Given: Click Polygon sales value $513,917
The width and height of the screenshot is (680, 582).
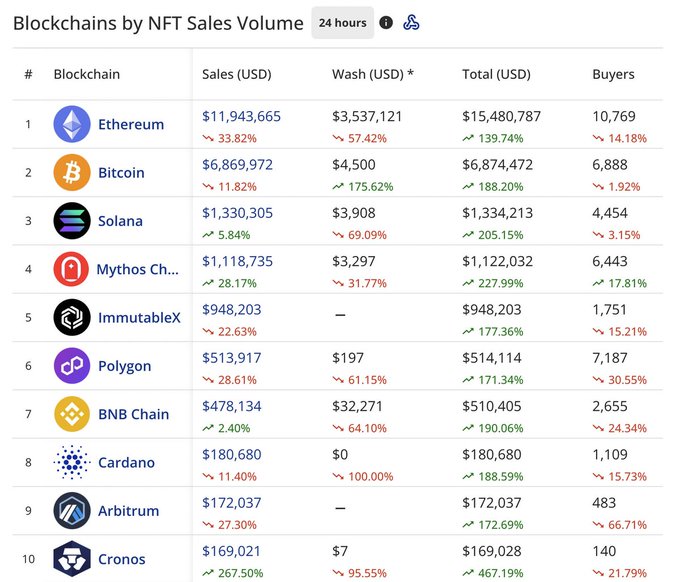Looking at the screenshot, I should (x=232, y=358).
